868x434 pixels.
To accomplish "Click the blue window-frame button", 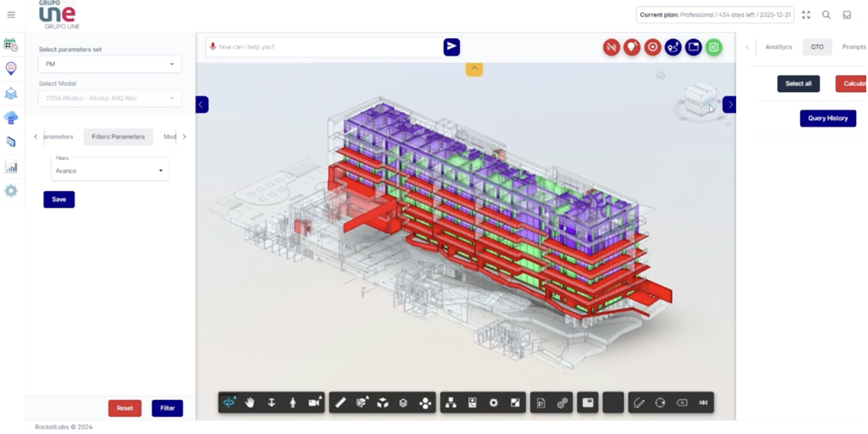I will [x=693, y=47].
